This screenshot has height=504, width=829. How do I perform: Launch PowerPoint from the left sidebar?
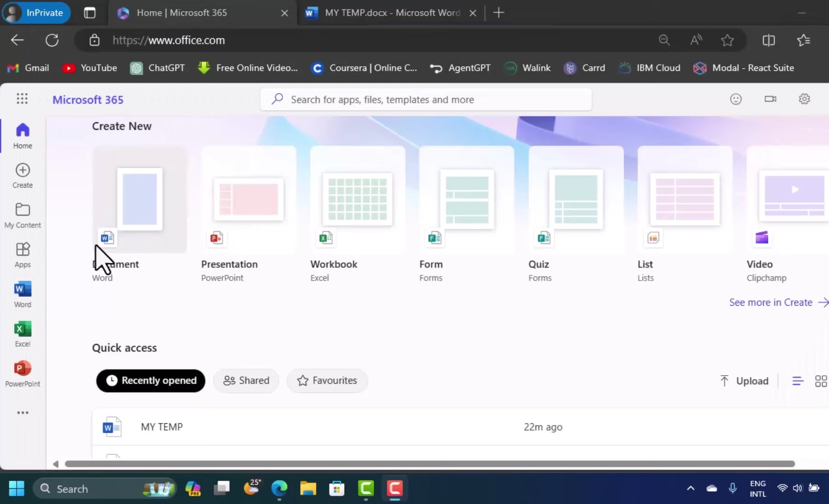tap(22, 374)
